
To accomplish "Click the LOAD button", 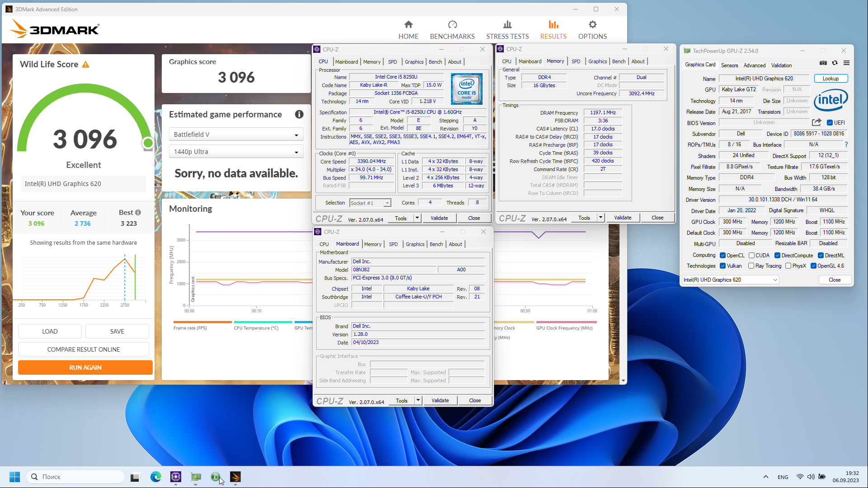I will (50, 331).
